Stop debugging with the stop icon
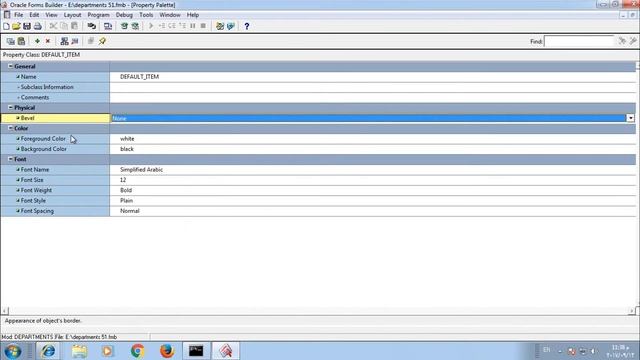 [x=203, y=26]
